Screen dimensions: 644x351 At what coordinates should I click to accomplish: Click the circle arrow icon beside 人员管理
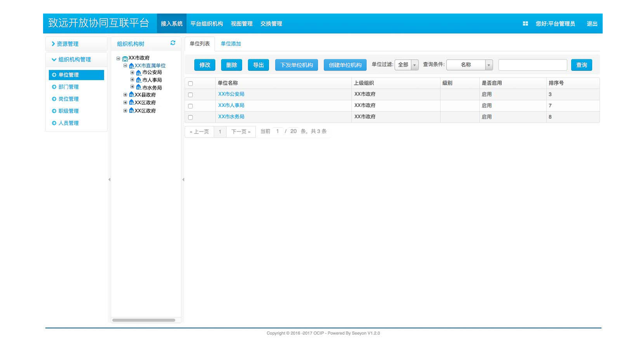54,123
